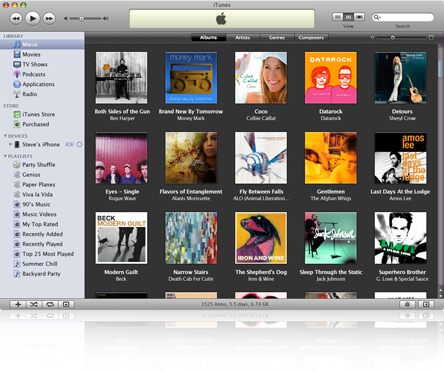Add a new playlist with plus button
Image resolution: width=444 pixels, height=372 pixels.
18,304
